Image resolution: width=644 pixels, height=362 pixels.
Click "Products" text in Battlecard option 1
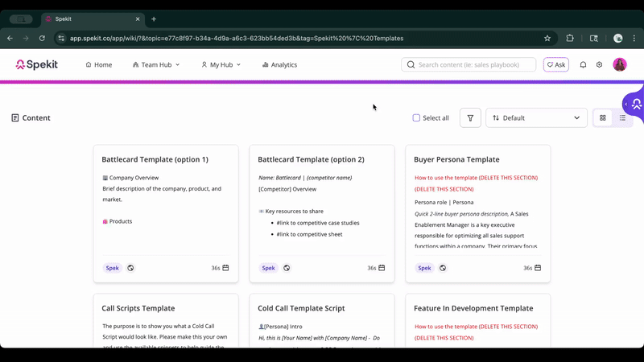[121, 221]
